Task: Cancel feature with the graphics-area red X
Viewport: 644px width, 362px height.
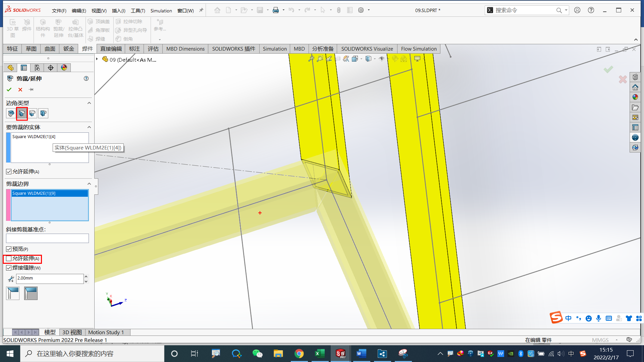Action: 623,79
